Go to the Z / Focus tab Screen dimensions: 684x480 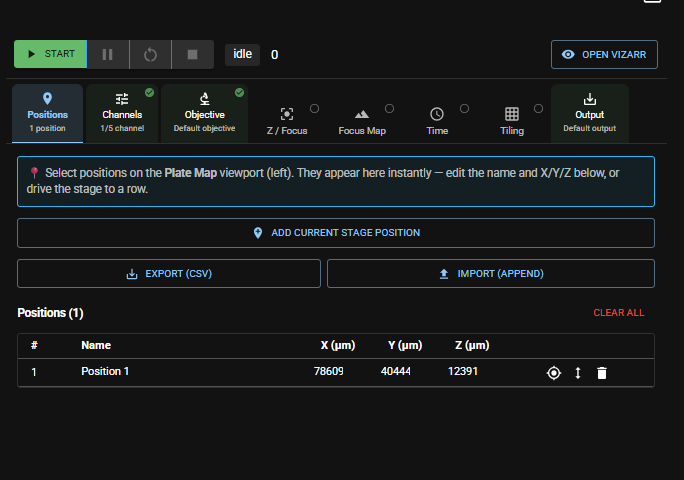(287, 121)
